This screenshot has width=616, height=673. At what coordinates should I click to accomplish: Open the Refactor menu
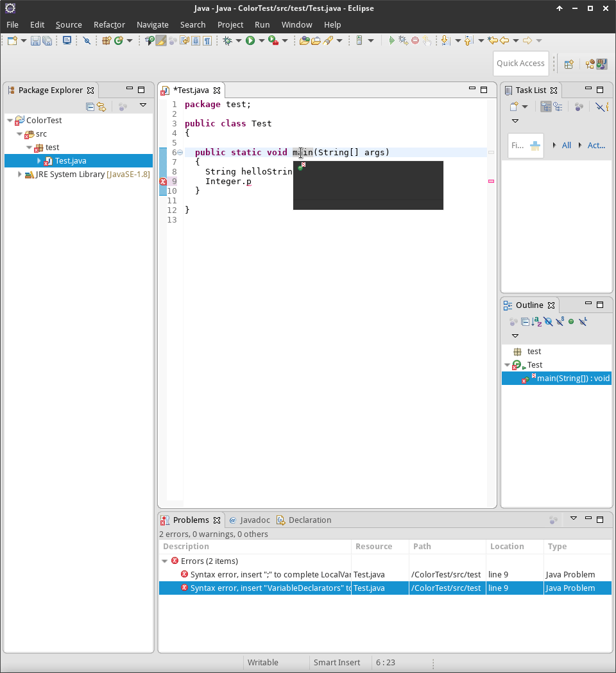click(x=110, y=25)
